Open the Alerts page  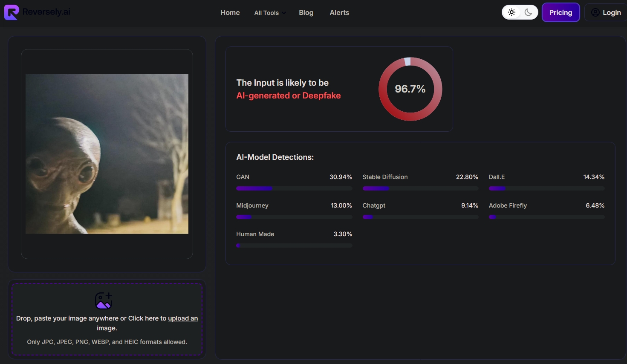pyautogui.click(x=339, y=12)
